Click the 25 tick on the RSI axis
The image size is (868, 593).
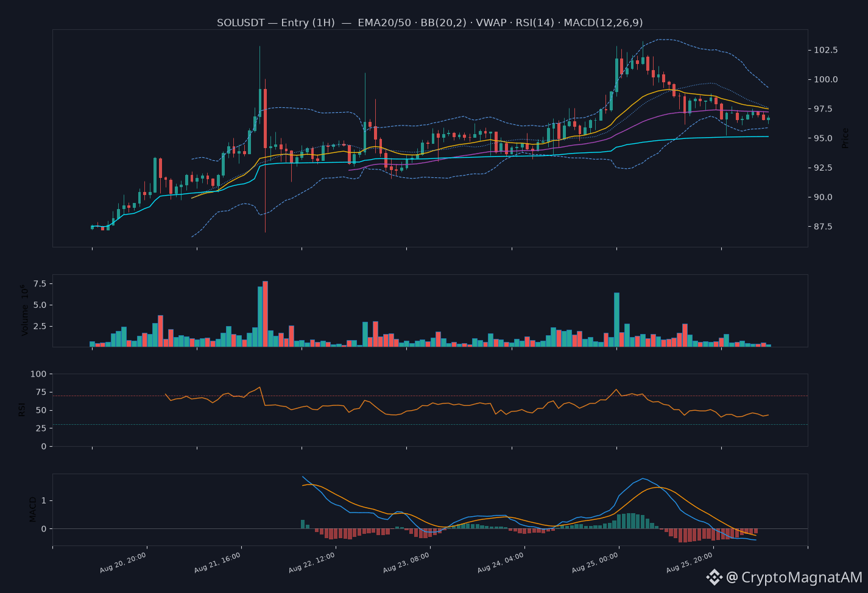tap(41, 428)
